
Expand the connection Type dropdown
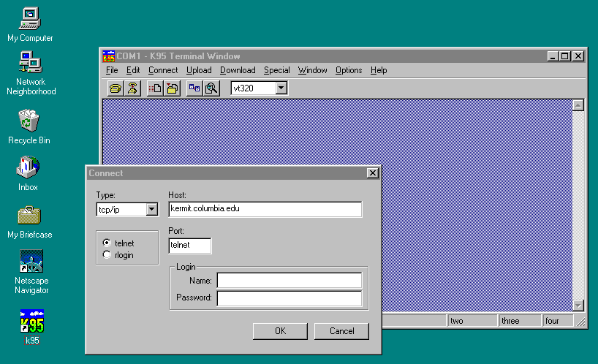151,210
